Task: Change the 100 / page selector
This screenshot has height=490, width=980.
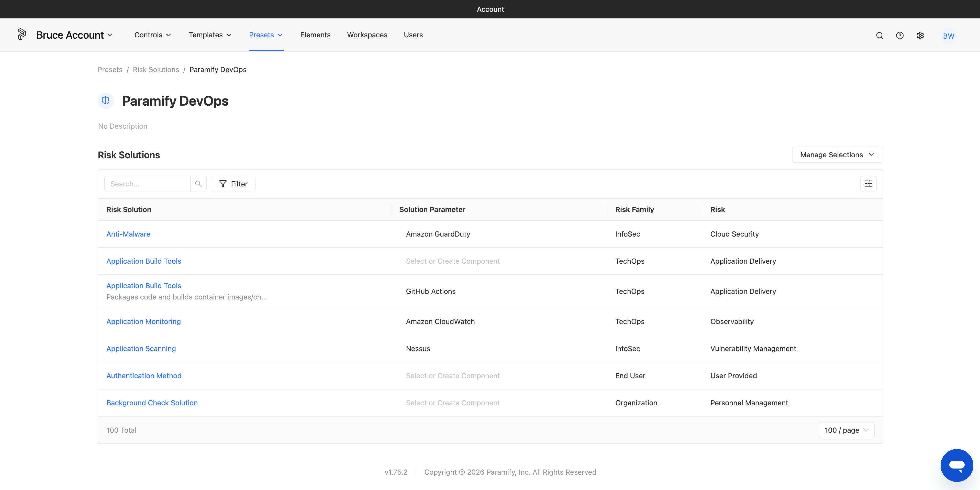Action: pyautogui.click(x=846, y=430)
